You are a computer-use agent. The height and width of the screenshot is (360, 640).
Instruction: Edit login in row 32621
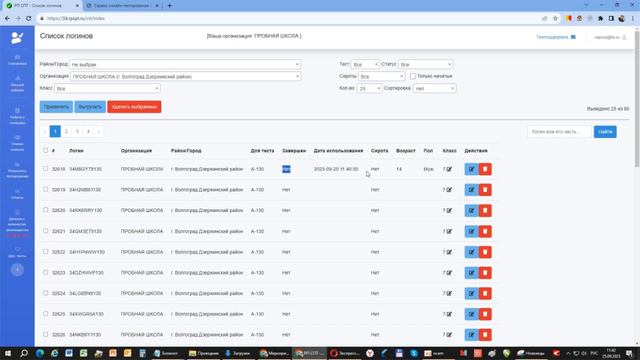(471, 231)
